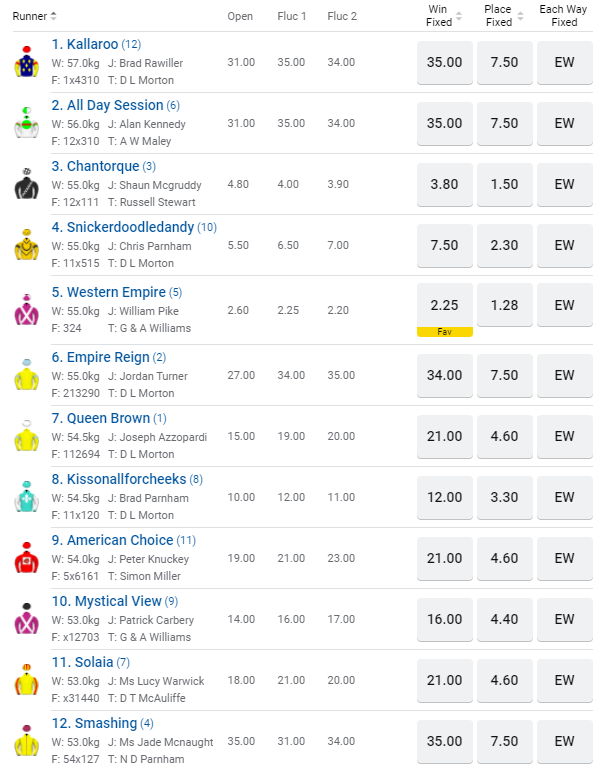The image size is (603, 772).
Task: Sort by Win Fixed column arrows
Action: [x=459, y=17]
